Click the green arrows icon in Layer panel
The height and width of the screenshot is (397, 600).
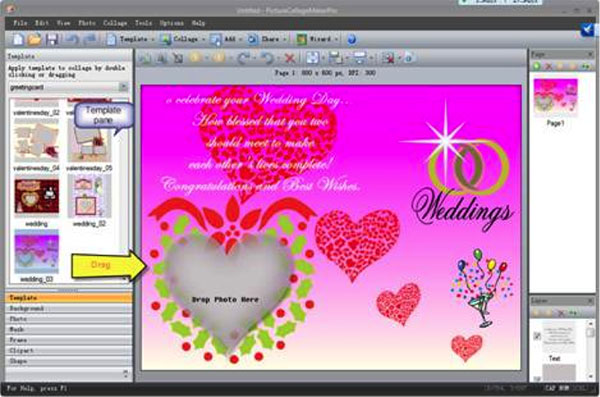pyautogui.click(x=573, y=313)
